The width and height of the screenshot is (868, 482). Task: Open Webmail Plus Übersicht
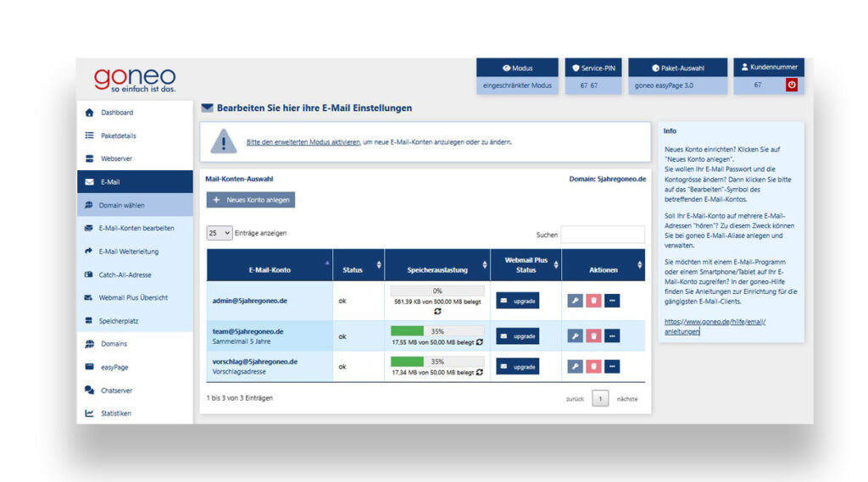coord(135,297)
